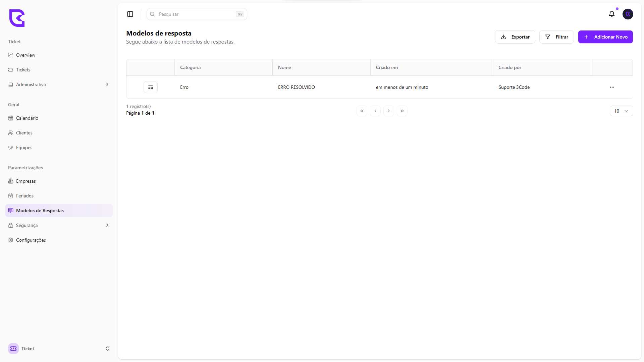The width and height of the screenshot is (644, 362).
Task: Click the row details view icon
Action: click(x=151, y=87)
